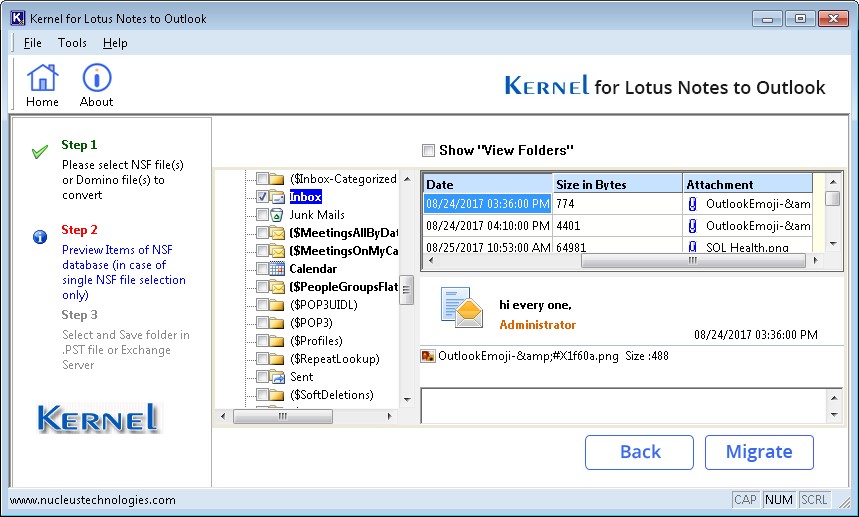
Task: Click the Sent folder icon
Action: pyautogui.click(x=277, y=377)
